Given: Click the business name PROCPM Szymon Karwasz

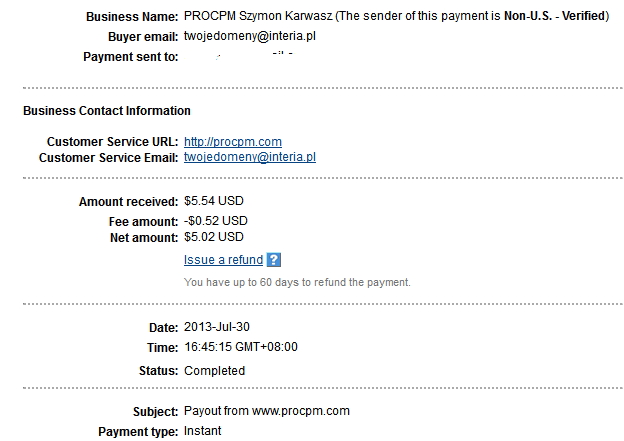Looking at the screenshot, I should click(258, 16).
